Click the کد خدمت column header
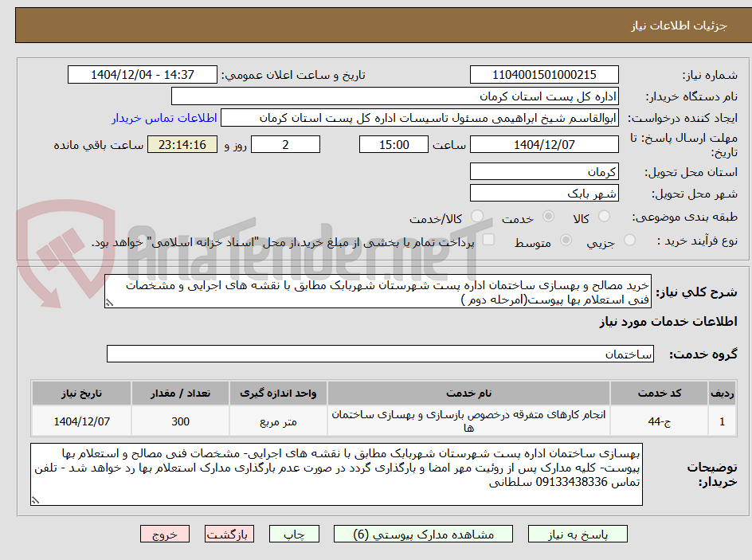 (659, 394)
